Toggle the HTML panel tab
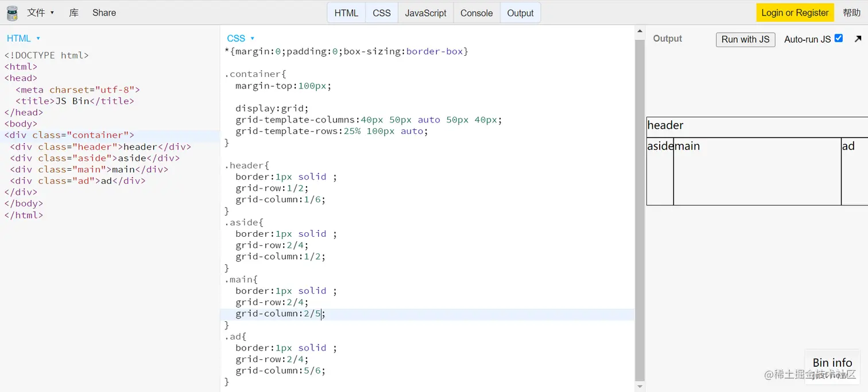868x392 pixels. tap(346, 13)
